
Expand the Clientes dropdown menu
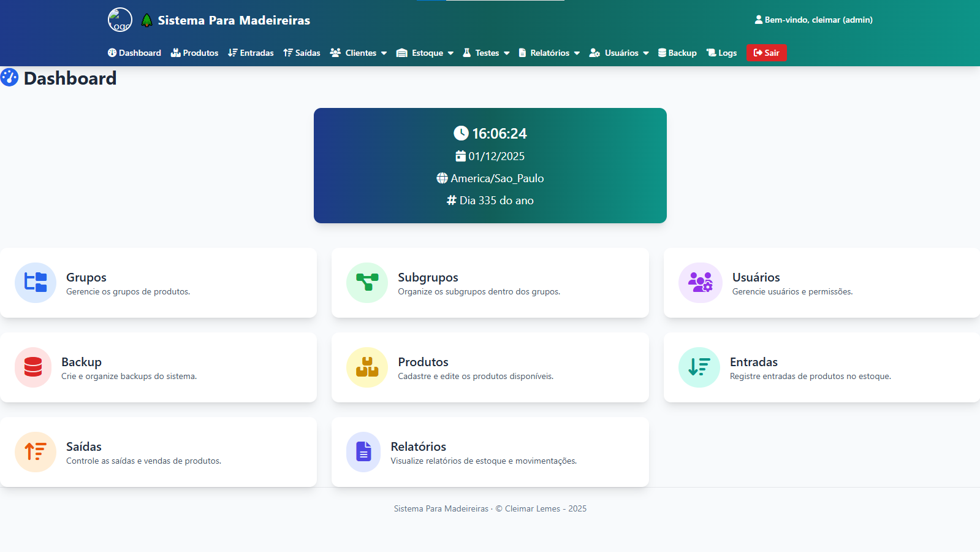359,53
